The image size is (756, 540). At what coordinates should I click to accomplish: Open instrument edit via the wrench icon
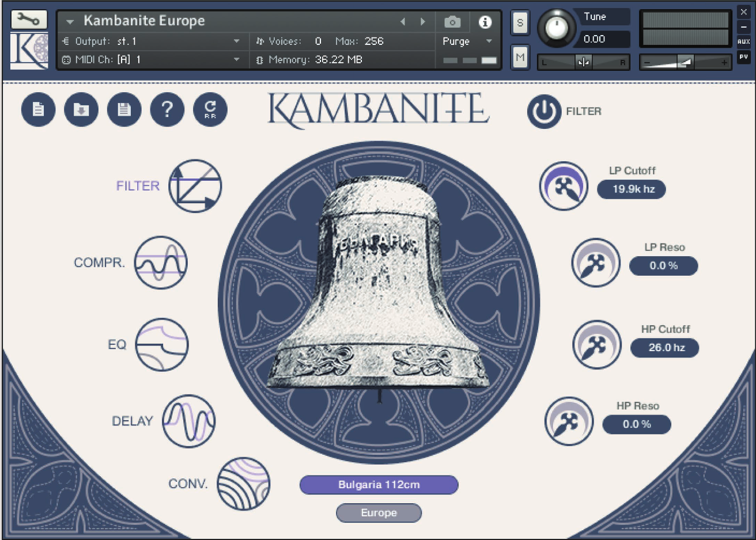coord(28,19)
